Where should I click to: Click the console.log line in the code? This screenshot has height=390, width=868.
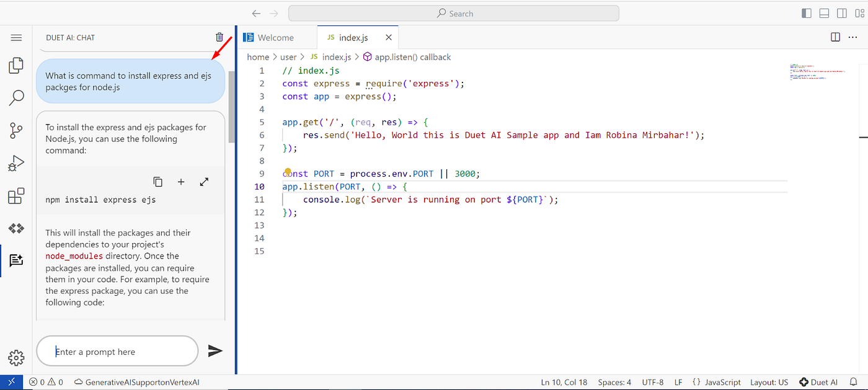(431, 200)
